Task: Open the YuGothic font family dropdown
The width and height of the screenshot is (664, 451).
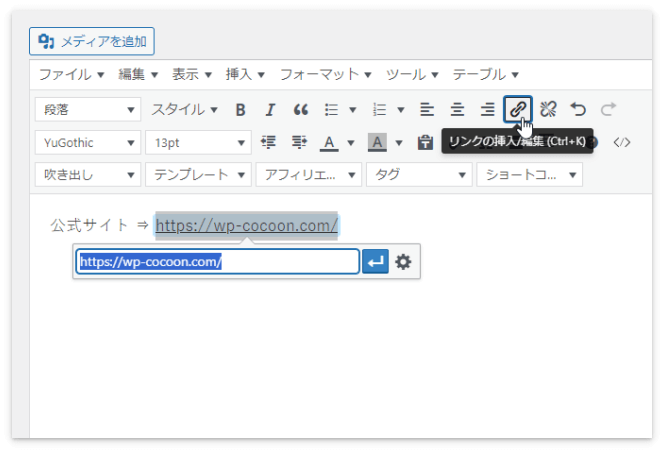Action: coord(88,142)
